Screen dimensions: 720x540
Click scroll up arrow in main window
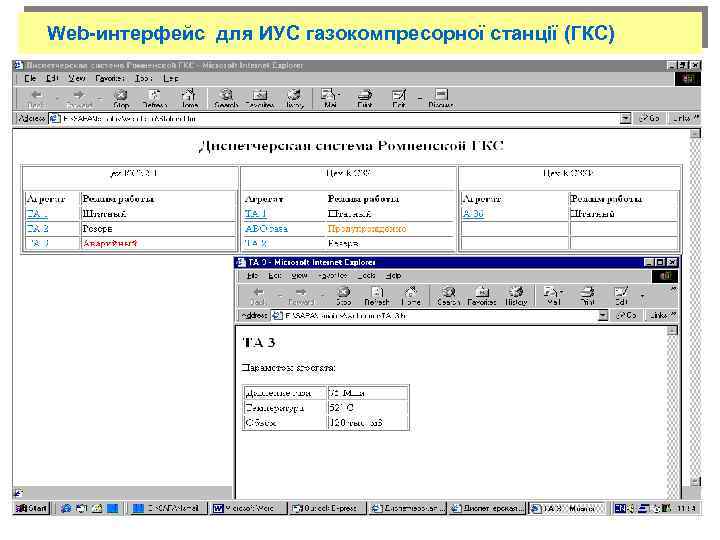click(696, 134)
